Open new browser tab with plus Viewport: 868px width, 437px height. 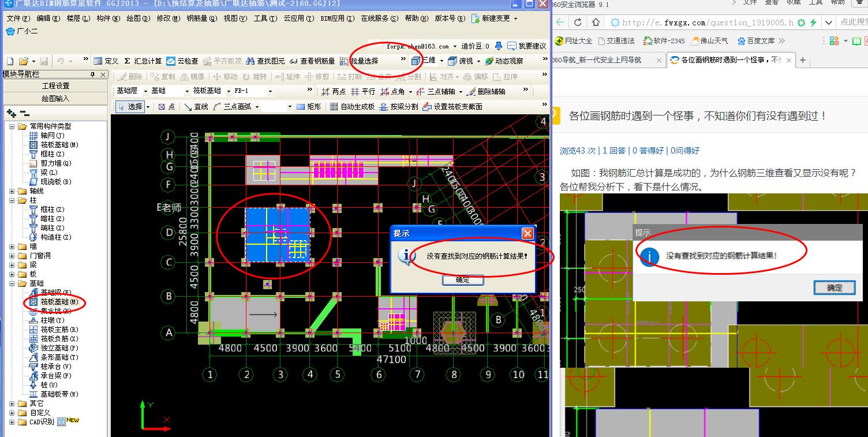point(803,60)
